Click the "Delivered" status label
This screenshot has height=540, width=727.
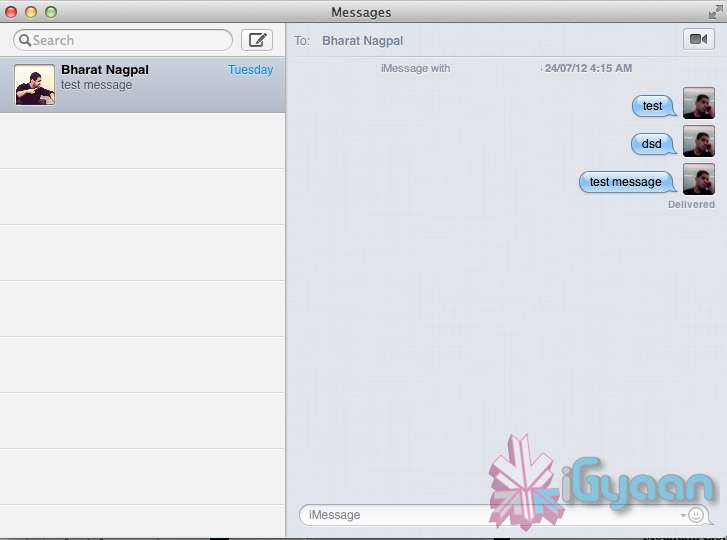click(x=691, y=204)
